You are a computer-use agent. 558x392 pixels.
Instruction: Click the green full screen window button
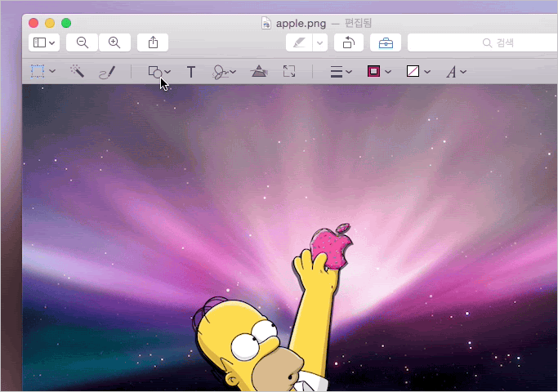[x=66, y=23]
